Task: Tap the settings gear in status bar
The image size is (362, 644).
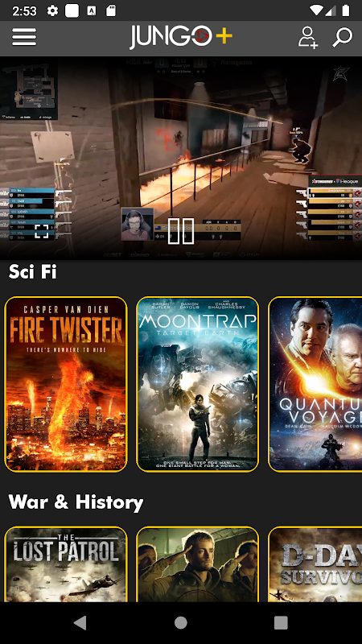Action: pos(52,10)
